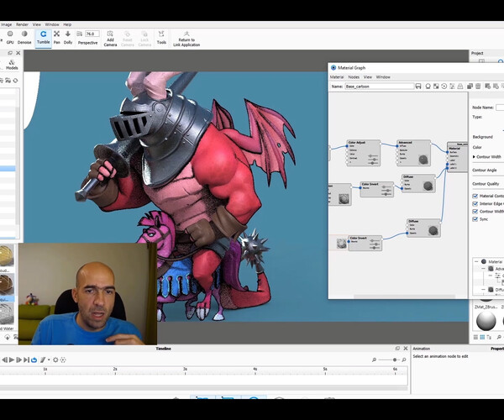Click the perspective value field 76.0

pyautogui.click(x=92, y=34)
